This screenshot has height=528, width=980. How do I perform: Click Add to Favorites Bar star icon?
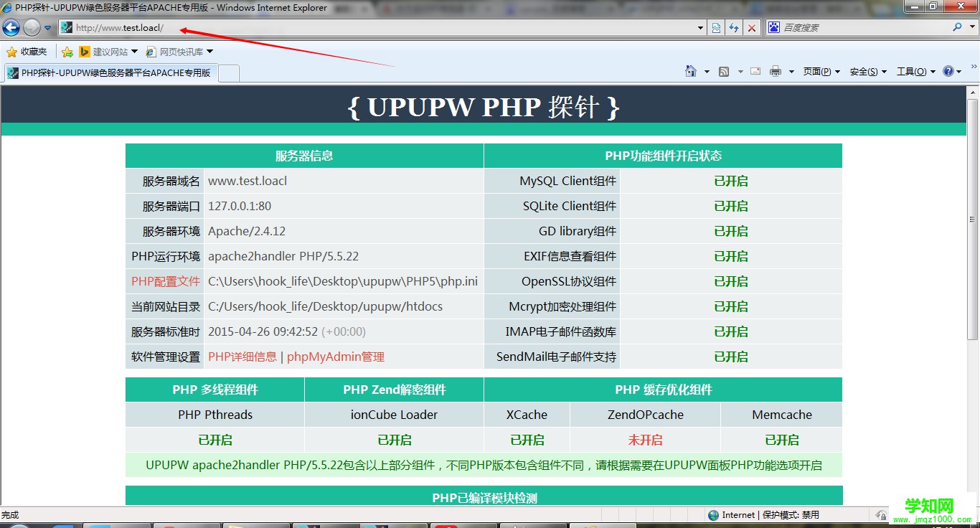point(67,52)
